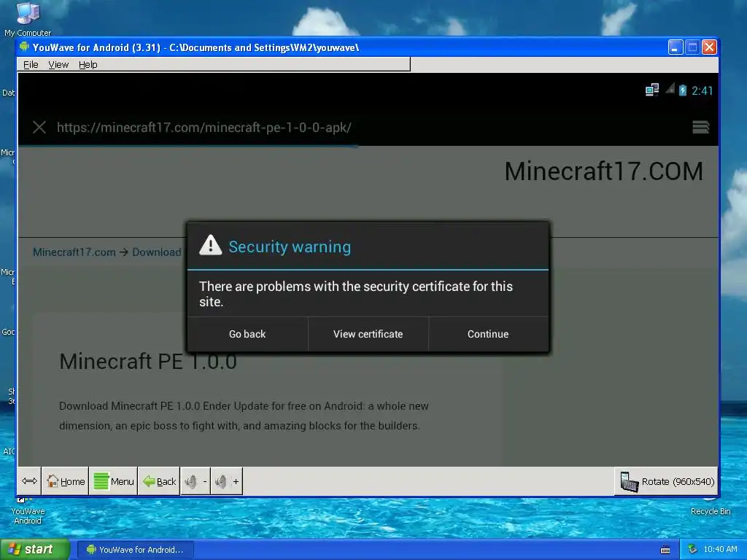747x560 pixels.
Task: Click the Security warning dialog title
Action: [290, 246]
